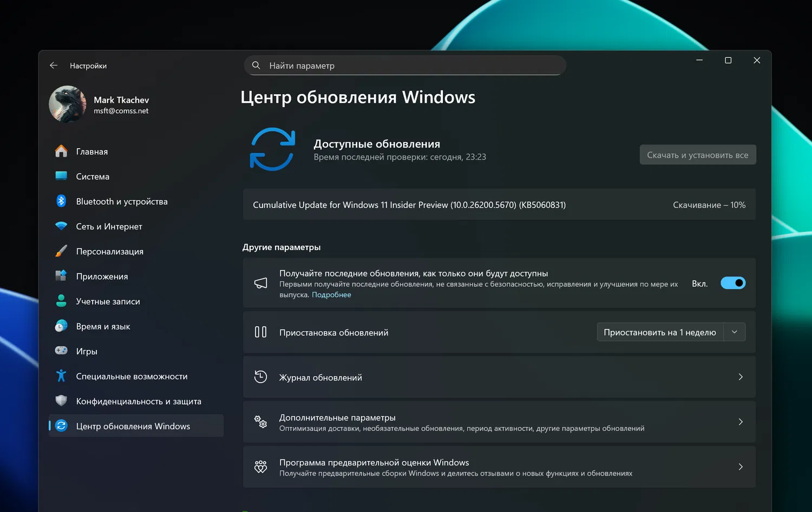The image size is (812, 512).
Task: Minimize the Настройки window
Action: coord(699,60)
